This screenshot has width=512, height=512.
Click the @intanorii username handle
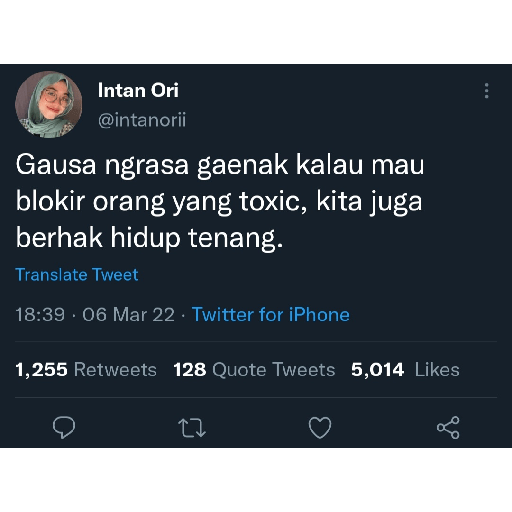142,120
